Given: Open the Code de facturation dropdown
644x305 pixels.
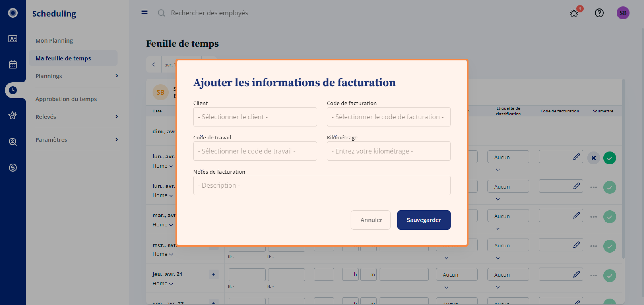Looking at the screenshot, I should [388, 117].
